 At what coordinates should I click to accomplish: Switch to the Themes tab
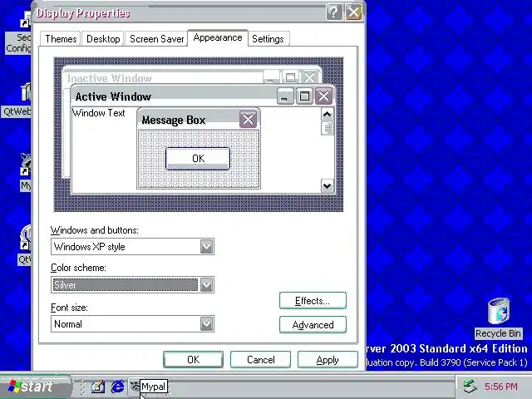(61, 39)
